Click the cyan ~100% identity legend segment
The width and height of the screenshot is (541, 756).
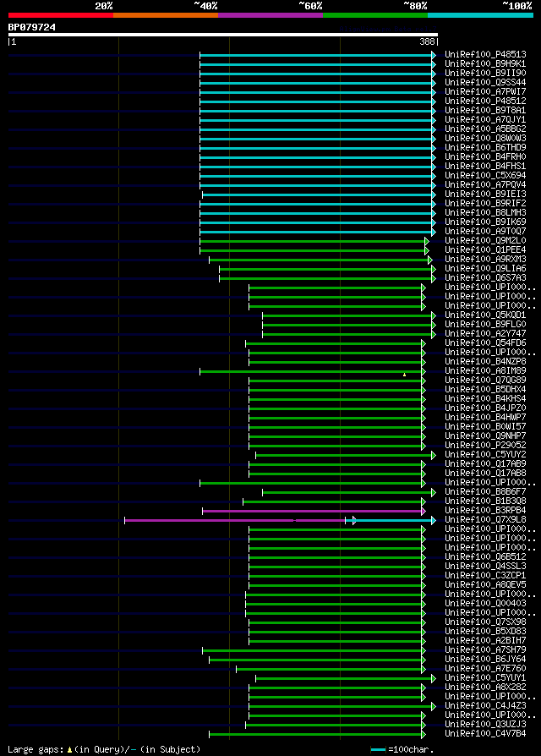click(480, 15)
